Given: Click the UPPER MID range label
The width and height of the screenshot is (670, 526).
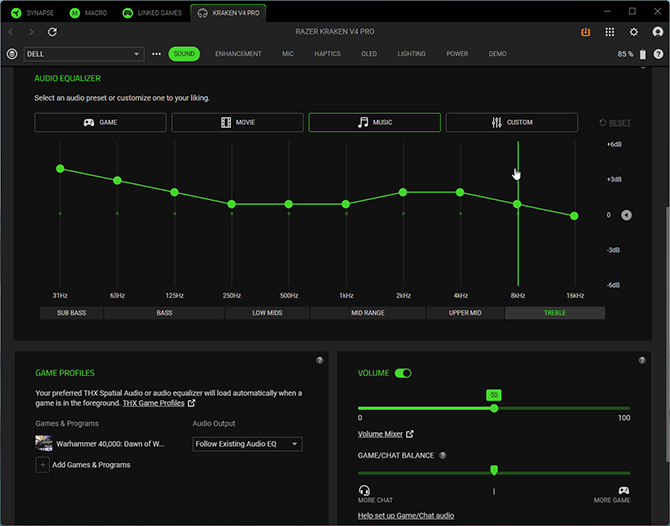Looking at the screenshot, I should 465,313.
